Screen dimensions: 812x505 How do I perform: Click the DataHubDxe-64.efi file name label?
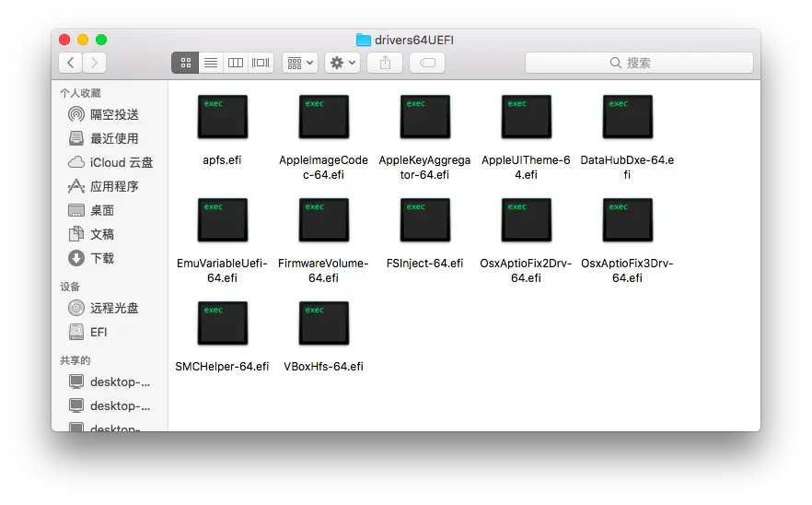(627, 168)
